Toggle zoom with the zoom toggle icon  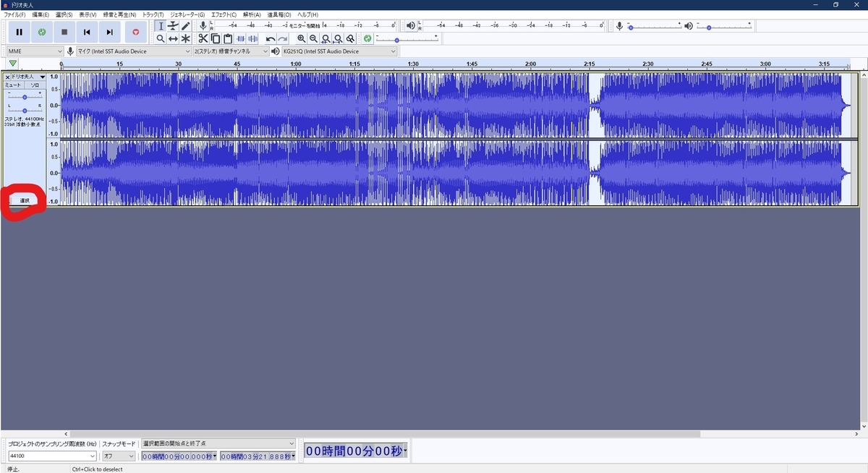[351, 38]
